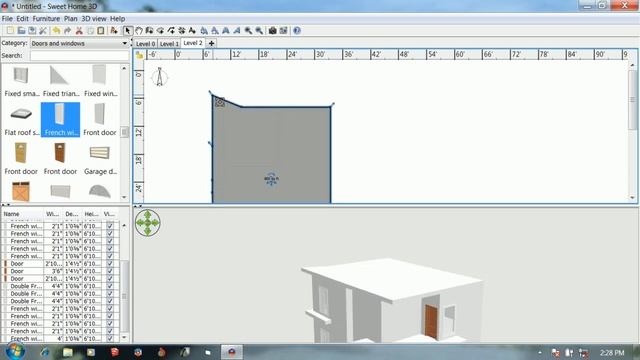Click furniture table scroll up arrow

tap(124, 225)
